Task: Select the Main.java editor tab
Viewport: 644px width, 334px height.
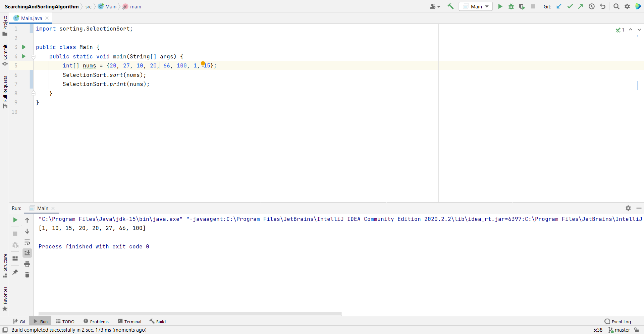Action: 31,18
